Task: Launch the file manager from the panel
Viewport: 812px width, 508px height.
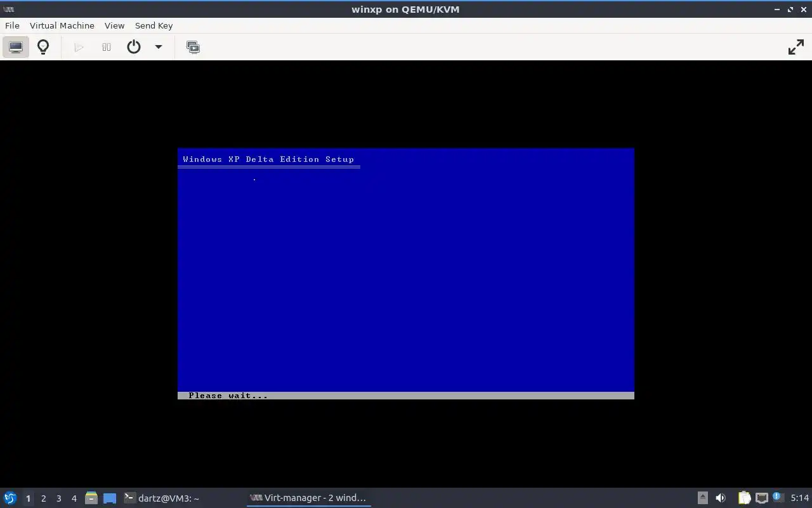Action: pos(91,498)
